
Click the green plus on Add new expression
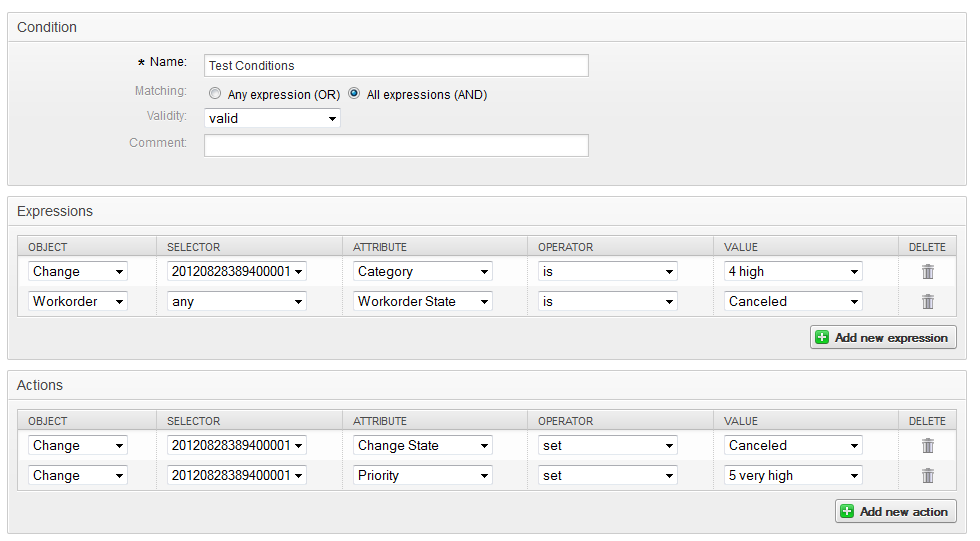[x=822, y=338]
